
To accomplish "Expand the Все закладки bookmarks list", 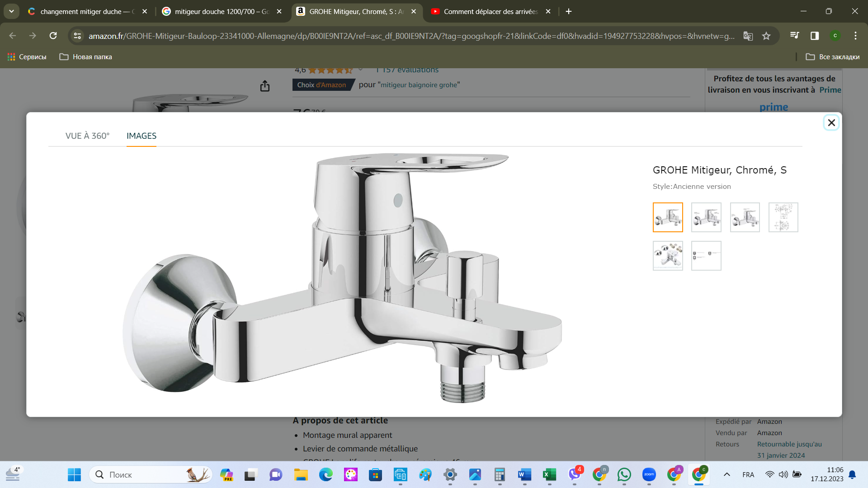I will coord(833,57).
